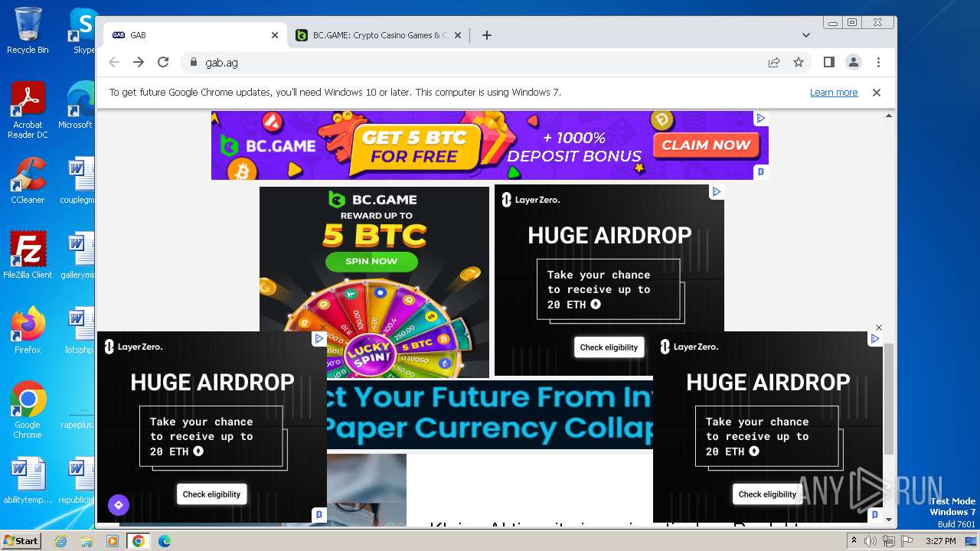Bookmark this page with star icon
The height and width of the screenshot is (551, 980).
(799, 62)
